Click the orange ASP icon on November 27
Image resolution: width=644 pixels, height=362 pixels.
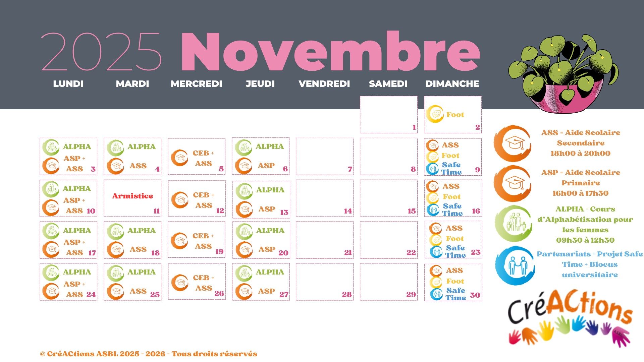point(244,291)
